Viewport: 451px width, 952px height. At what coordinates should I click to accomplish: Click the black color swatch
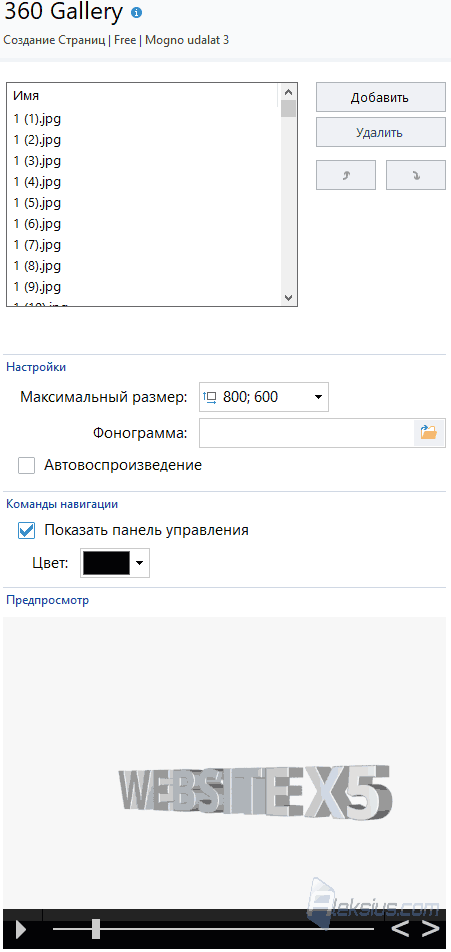pyautogui.click(x=106, y=563)
